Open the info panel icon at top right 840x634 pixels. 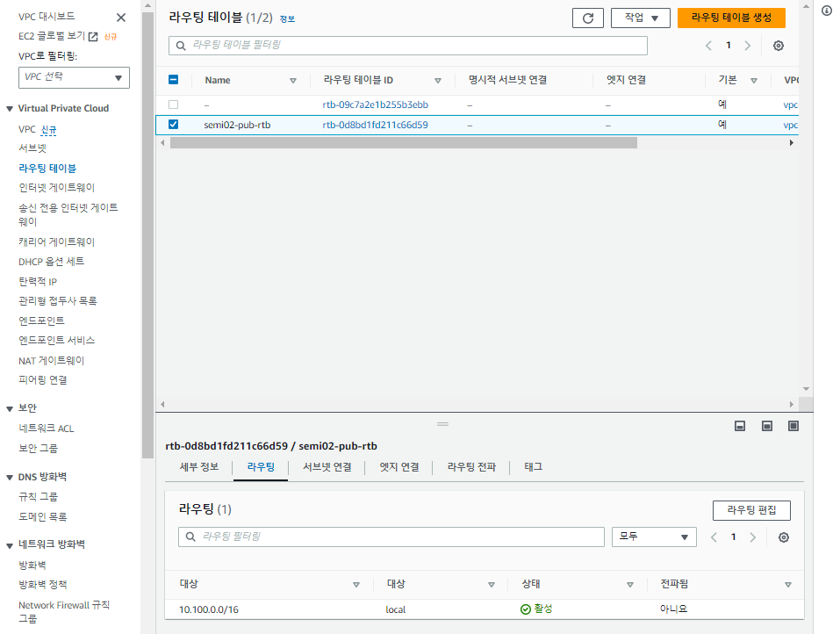(827, 11)
